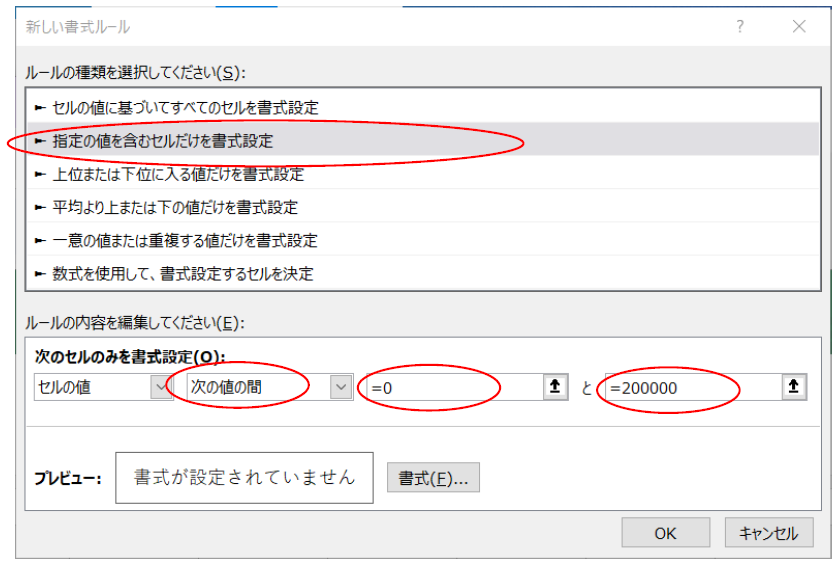Choose 指定の値を含むセルだけを書式設定 rule type

pyautogui.click(x=162, y=141)
